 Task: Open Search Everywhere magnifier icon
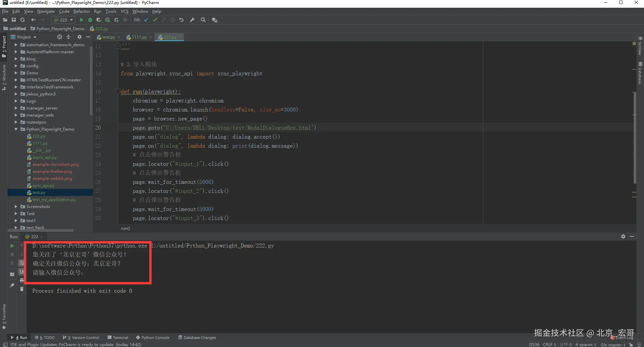(x=203, y=20)
